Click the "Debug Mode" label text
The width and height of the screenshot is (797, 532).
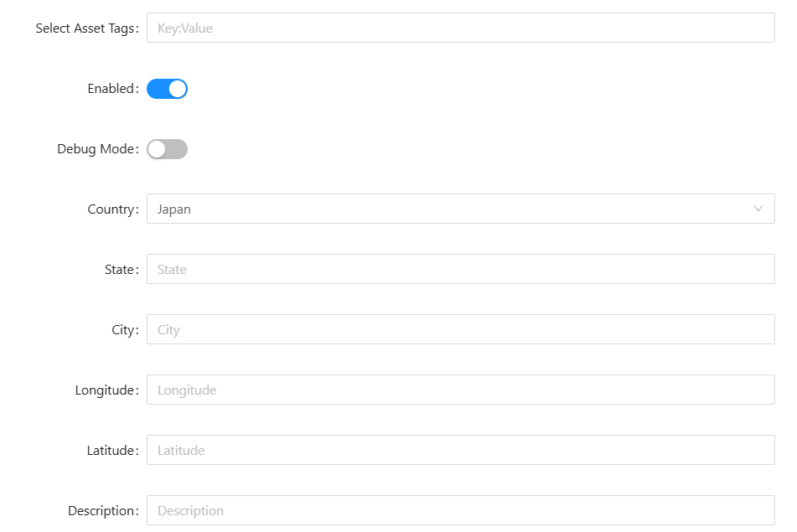point(95,149)
